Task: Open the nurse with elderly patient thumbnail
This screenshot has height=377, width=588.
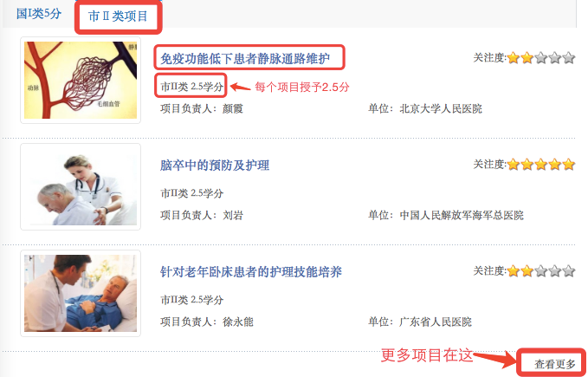Action: 81,186
